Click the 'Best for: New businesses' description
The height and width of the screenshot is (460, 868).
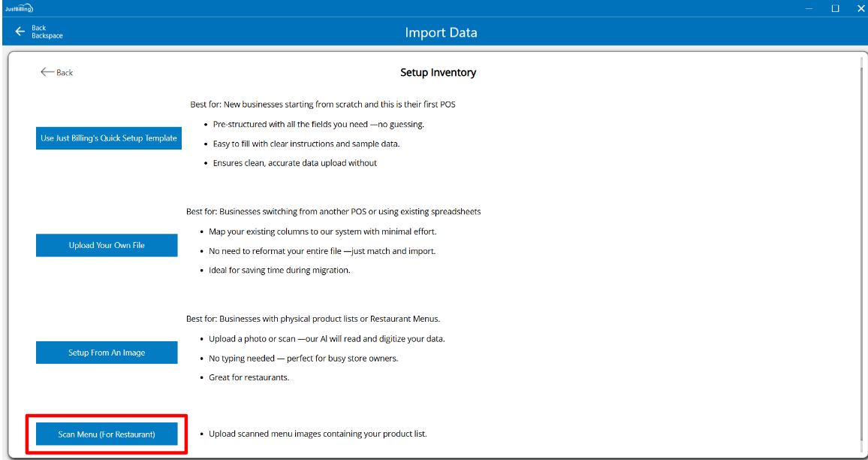[x=323, y=104]
